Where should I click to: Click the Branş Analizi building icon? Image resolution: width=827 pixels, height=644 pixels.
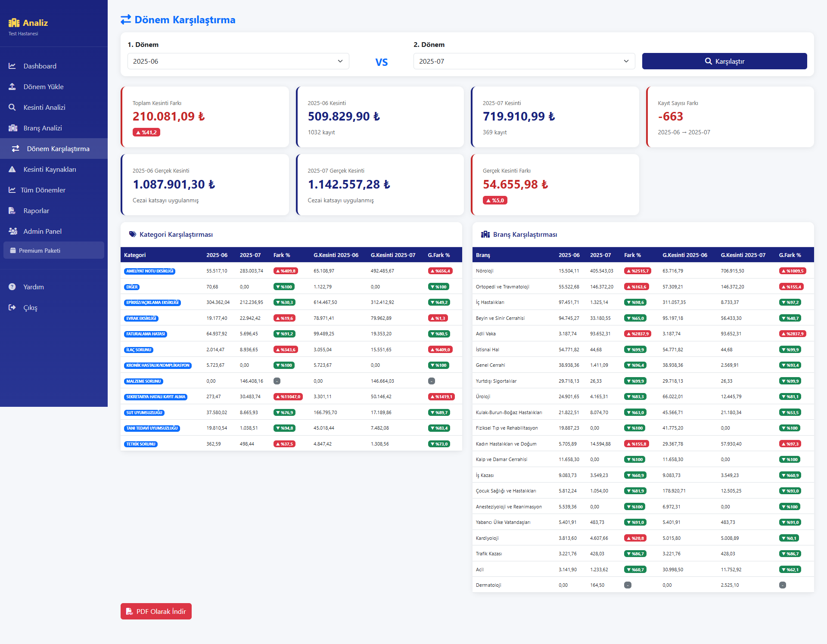point(13,128)
